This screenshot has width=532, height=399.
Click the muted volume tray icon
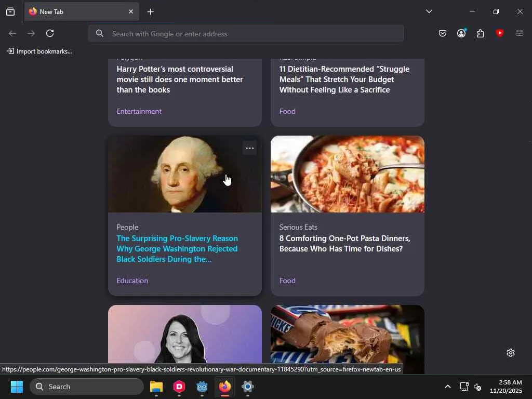[x=477, y=387]
